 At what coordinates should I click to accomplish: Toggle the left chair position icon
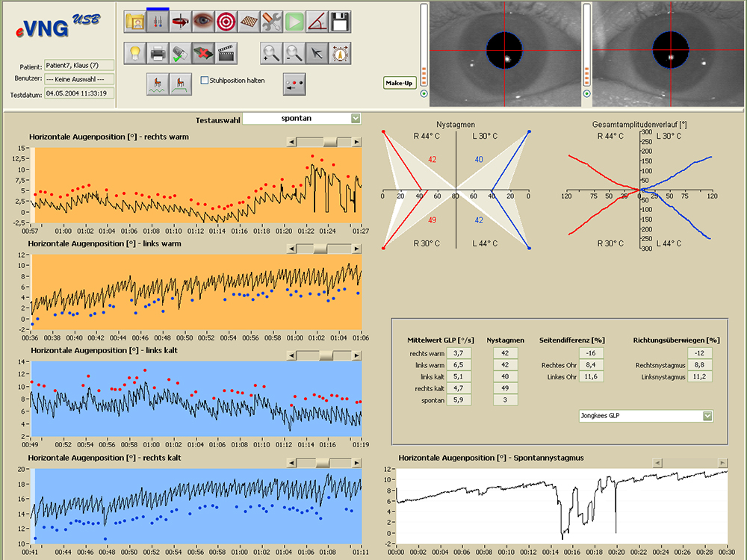[158, 83]
